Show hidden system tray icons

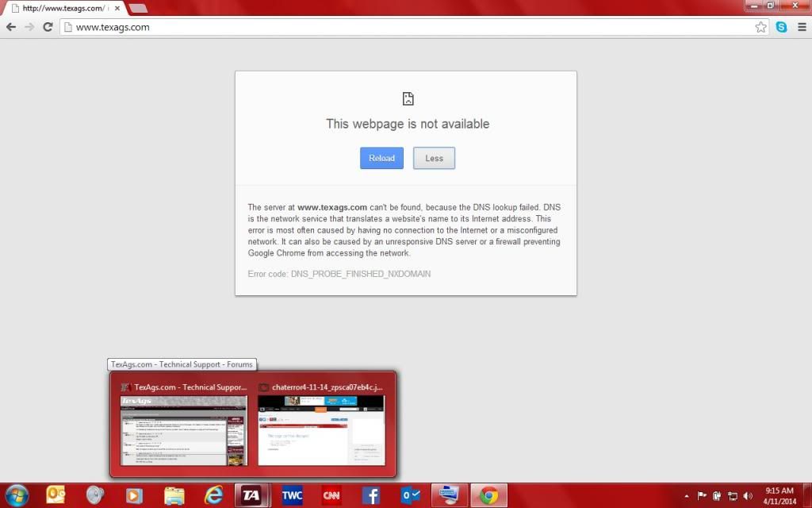coord(684,496)
